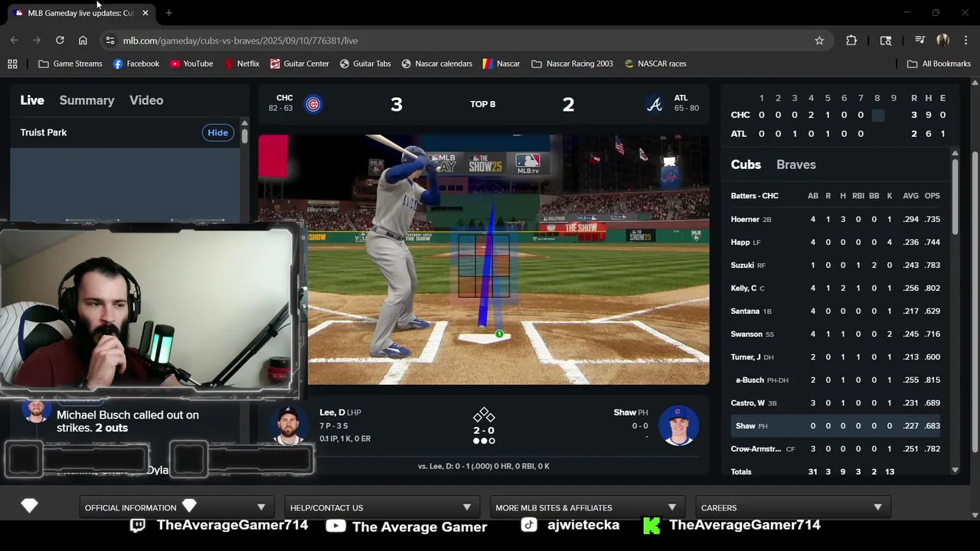Select the highlighted Shaw batter row
Image resolution: width=980 pixels, height=551 pixels.
(835, 425)
